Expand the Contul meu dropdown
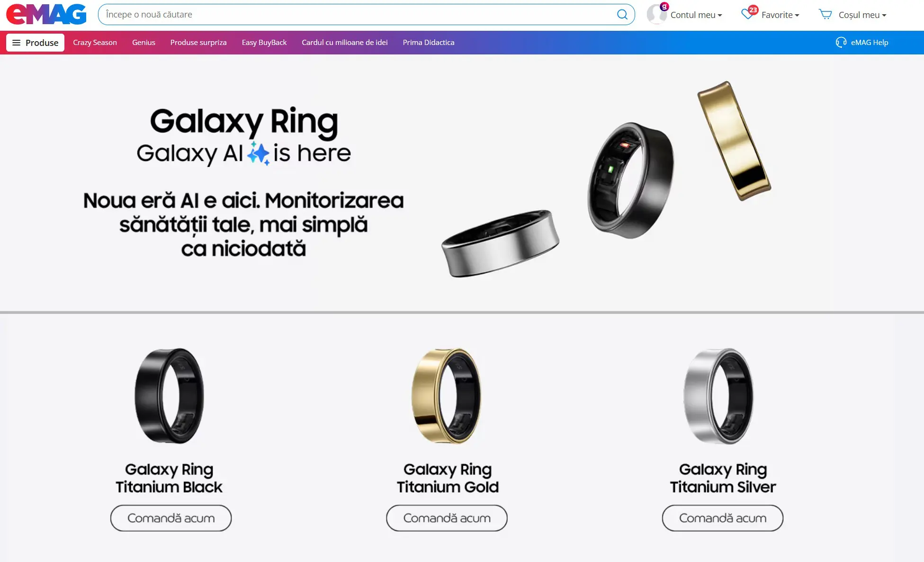 click(x=696, y=15)
